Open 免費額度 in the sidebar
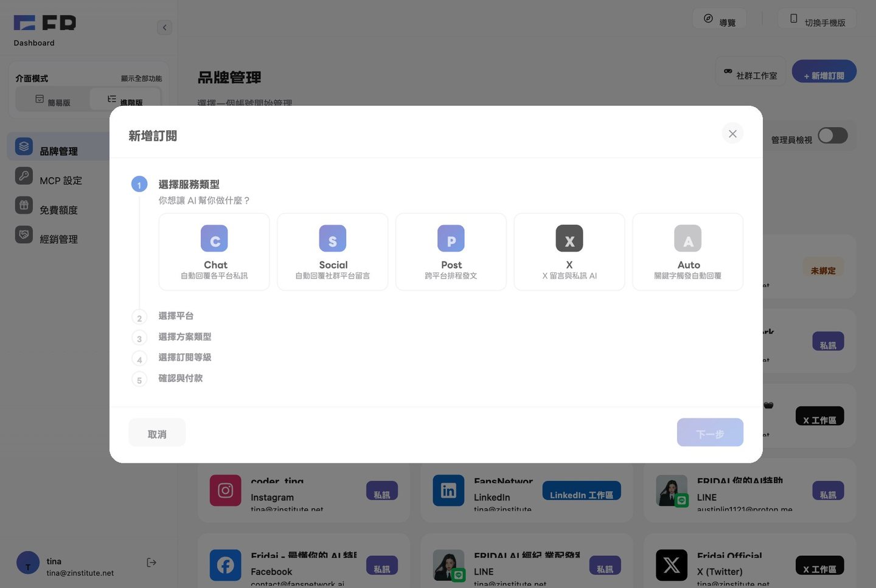This screenshot has width=876, height=588. [x=59, y=207]
